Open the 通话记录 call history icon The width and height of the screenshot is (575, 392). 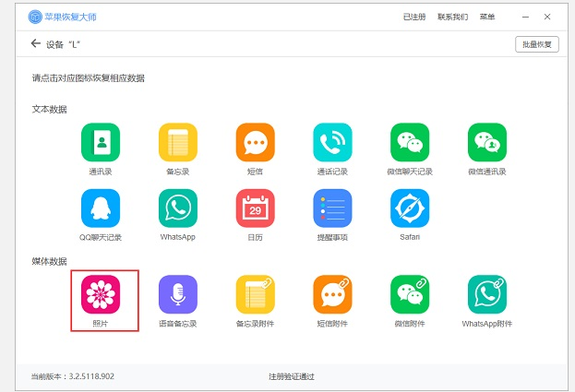tap(332, 142)
